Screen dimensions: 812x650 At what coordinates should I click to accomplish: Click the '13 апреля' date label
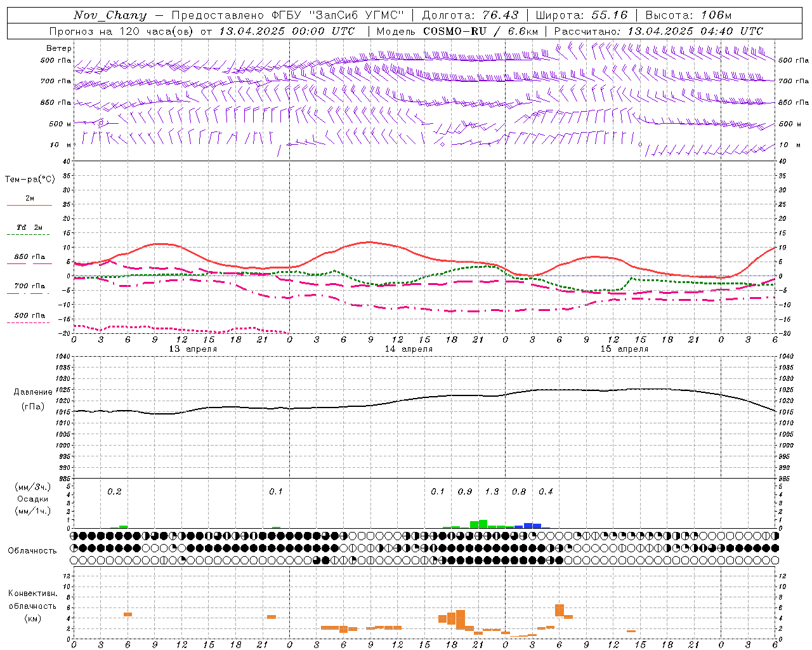click(193, 349)
